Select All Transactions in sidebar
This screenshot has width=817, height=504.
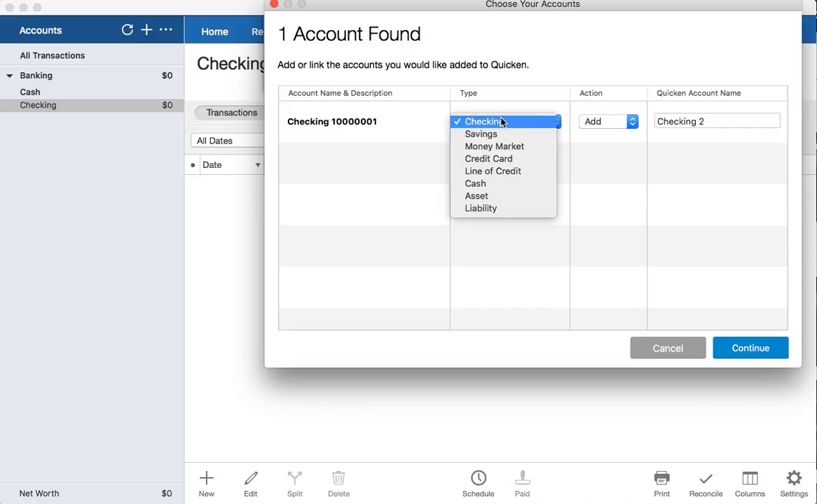pos(52,55)
